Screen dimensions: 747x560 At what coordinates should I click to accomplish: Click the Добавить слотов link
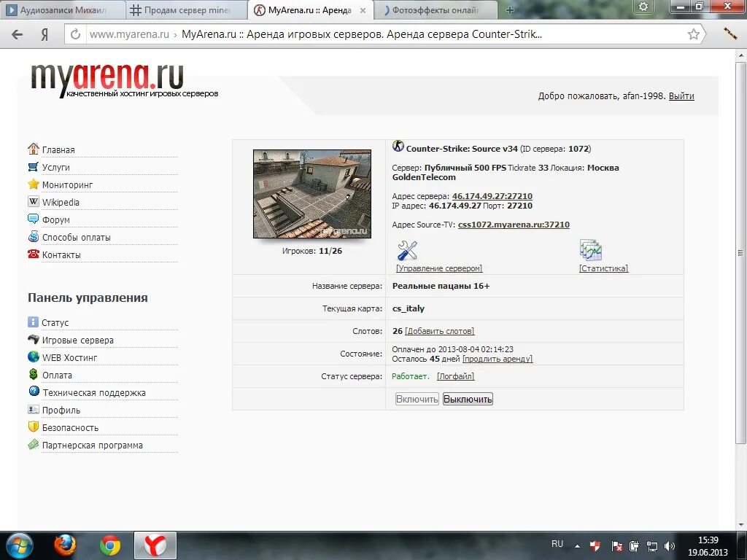439,331
